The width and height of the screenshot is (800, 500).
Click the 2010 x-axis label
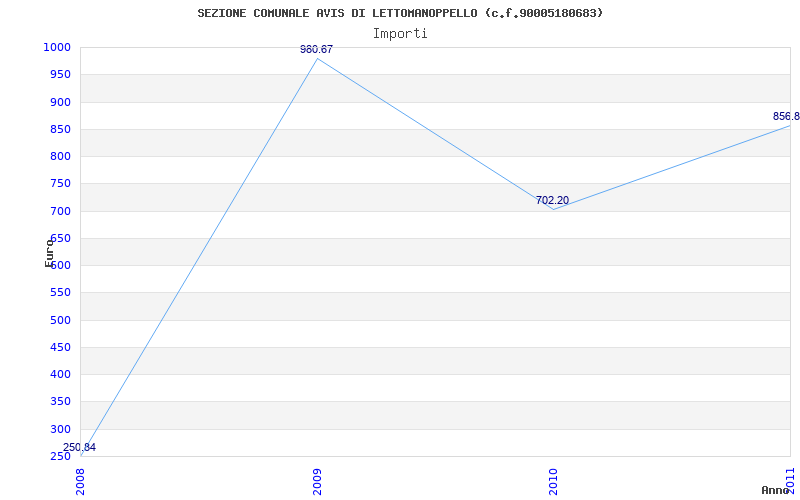click(554, 482)
